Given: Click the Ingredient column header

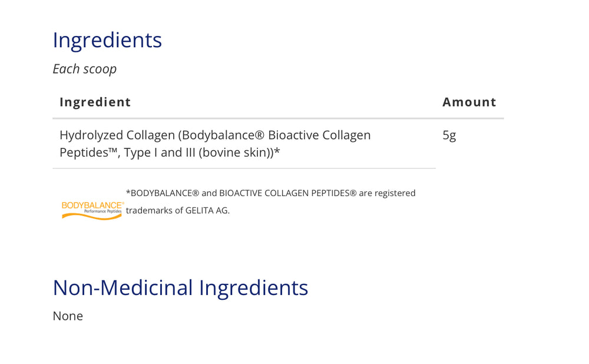Looking at the screenshot, I should point(95,102).
